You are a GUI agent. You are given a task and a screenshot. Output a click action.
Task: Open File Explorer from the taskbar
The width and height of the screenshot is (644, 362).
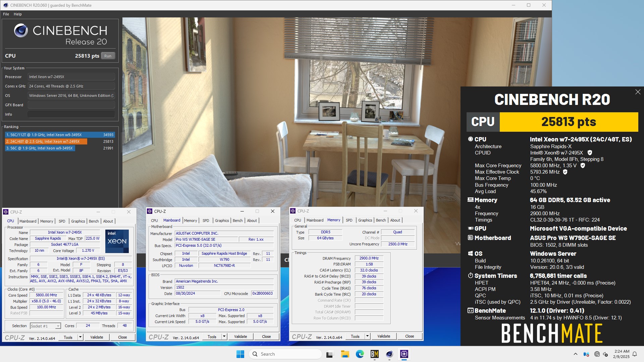(x=345, y=354)
